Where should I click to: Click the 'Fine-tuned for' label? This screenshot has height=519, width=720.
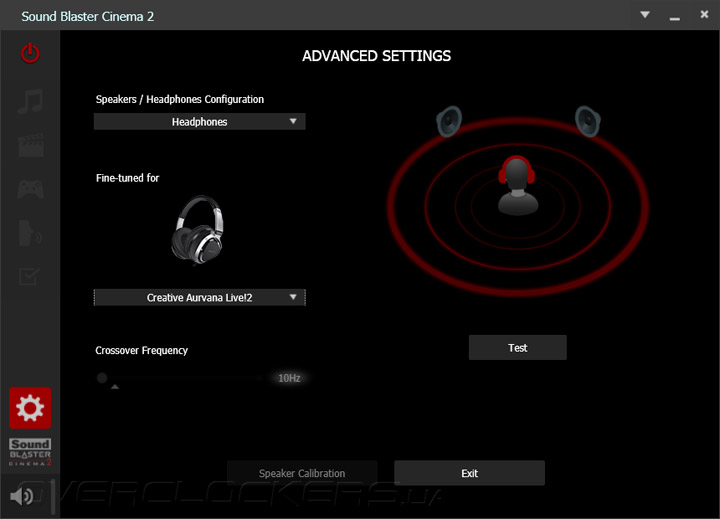(128, 178)
